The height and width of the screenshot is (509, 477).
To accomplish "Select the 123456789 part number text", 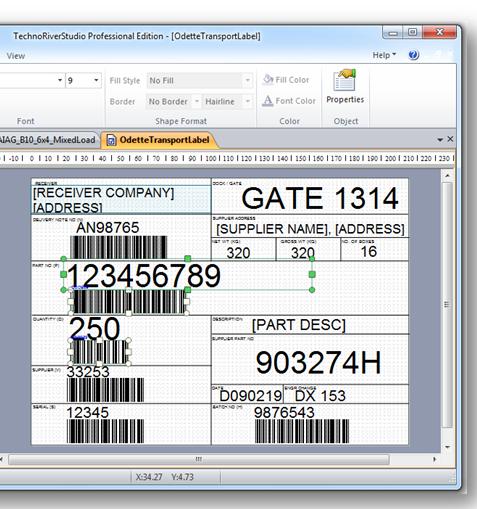I will pos(144,275).
